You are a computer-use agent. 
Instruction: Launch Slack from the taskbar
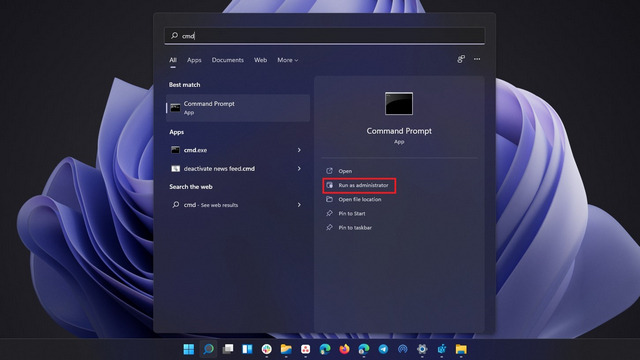pos(267,349)
